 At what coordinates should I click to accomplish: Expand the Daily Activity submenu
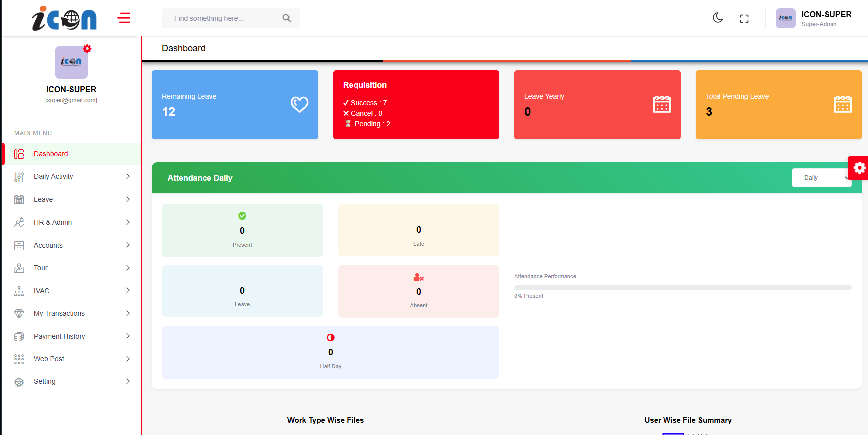coord(72,176)
